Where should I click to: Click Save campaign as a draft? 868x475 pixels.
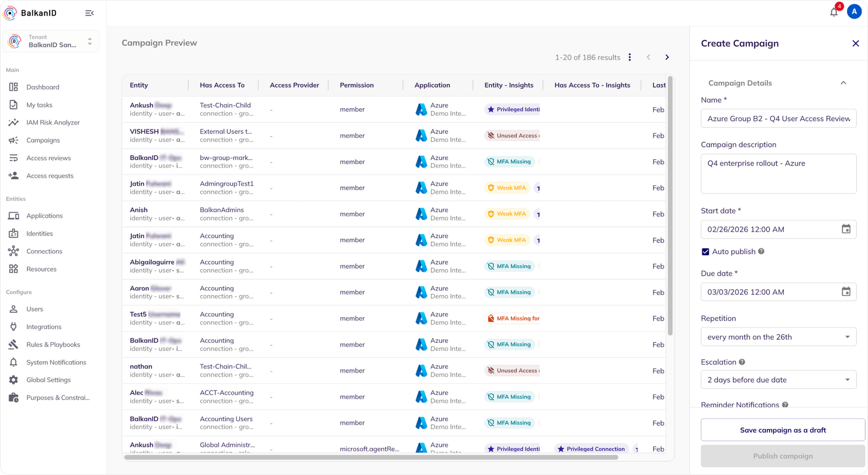(783, 430)
